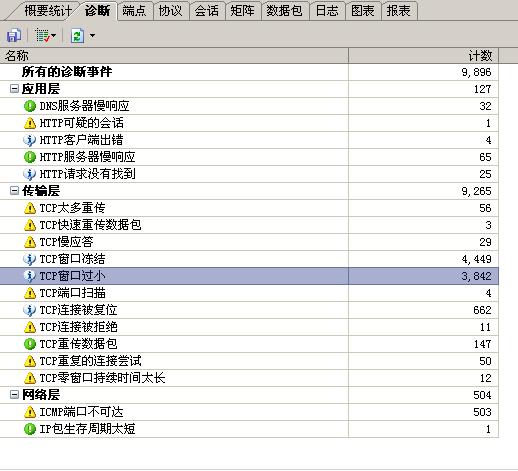Select the DNS服务器慢响应 event name
The image size is (518, 471).
(x=84, y=106)
